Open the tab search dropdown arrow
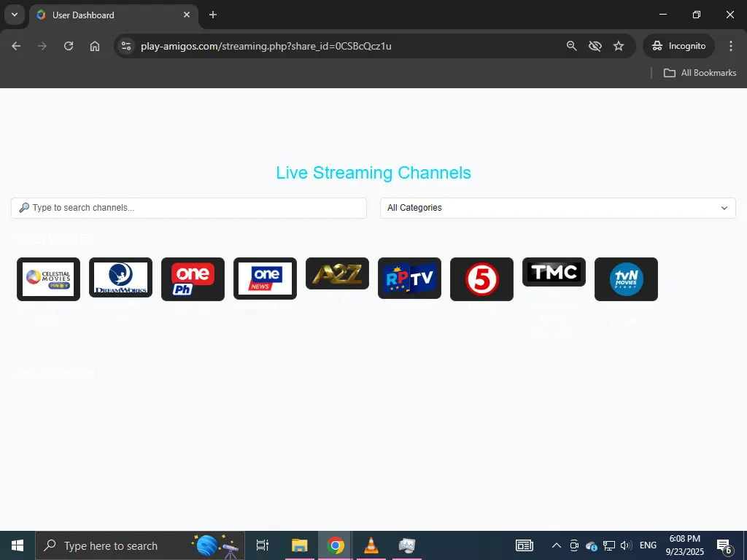The width and height of the screenshot is (747, 560). 15,15
